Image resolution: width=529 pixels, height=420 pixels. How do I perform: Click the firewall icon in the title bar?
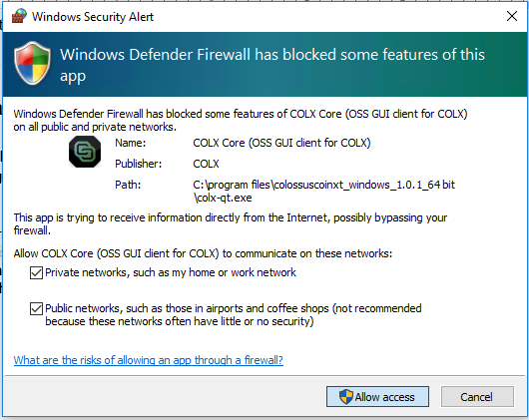pos(19,16)
